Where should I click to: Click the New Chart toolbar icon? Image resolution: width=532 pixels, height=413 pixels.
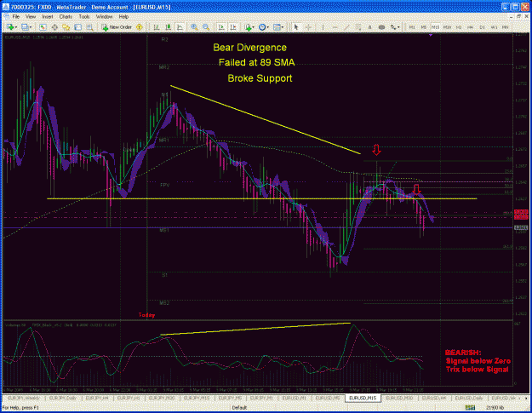point(10,27)
